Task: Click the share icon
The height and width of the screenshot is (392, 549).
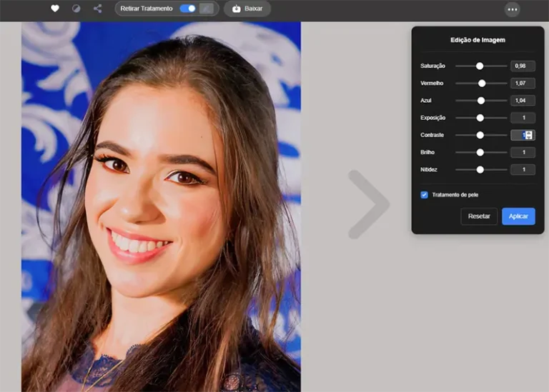Action: pos(97,9)
